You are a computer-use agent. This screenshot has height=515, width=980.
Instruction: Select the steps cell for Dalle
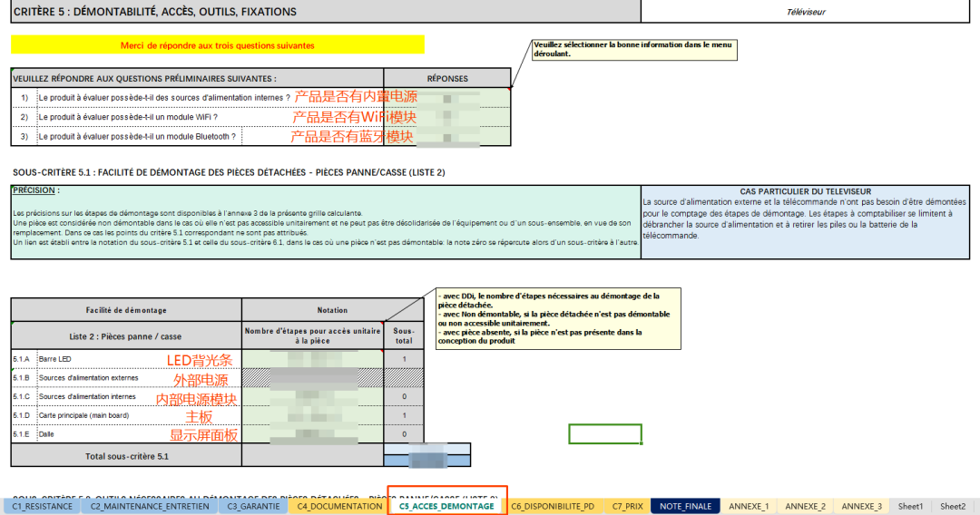click(x=312, y=433)
